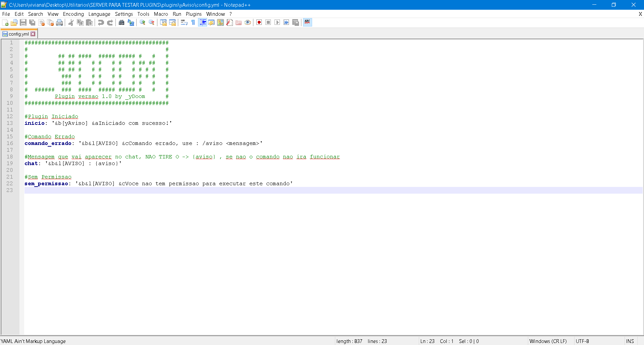Click the Copy icon
This screenshot has width=644, height=345.
coord(80,22)
